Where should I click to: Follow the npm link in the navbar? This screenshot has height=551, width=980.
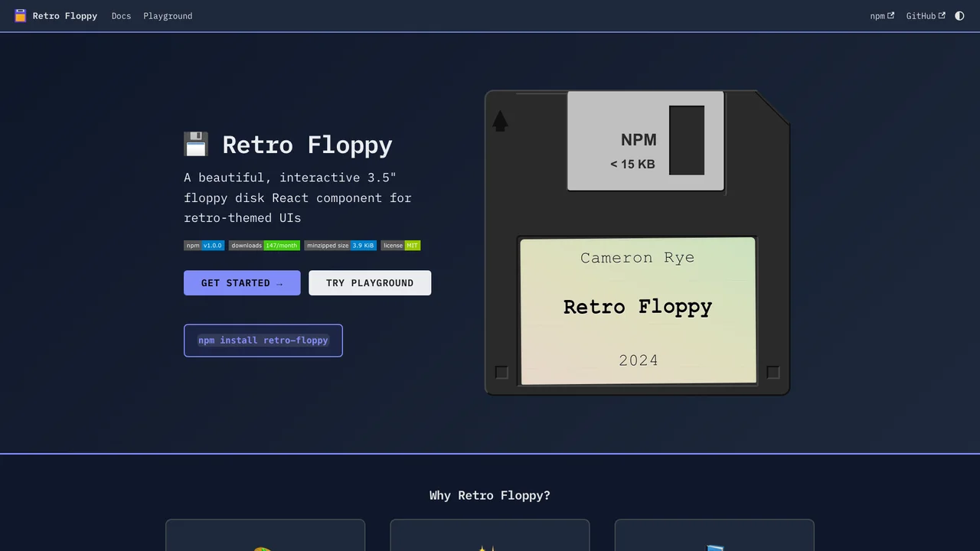click(877, 15)
